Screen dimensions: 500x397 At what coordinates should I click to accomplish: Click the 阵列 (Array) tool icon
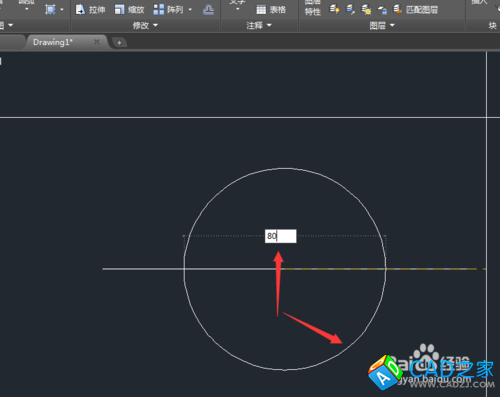(x=159, y=10)
